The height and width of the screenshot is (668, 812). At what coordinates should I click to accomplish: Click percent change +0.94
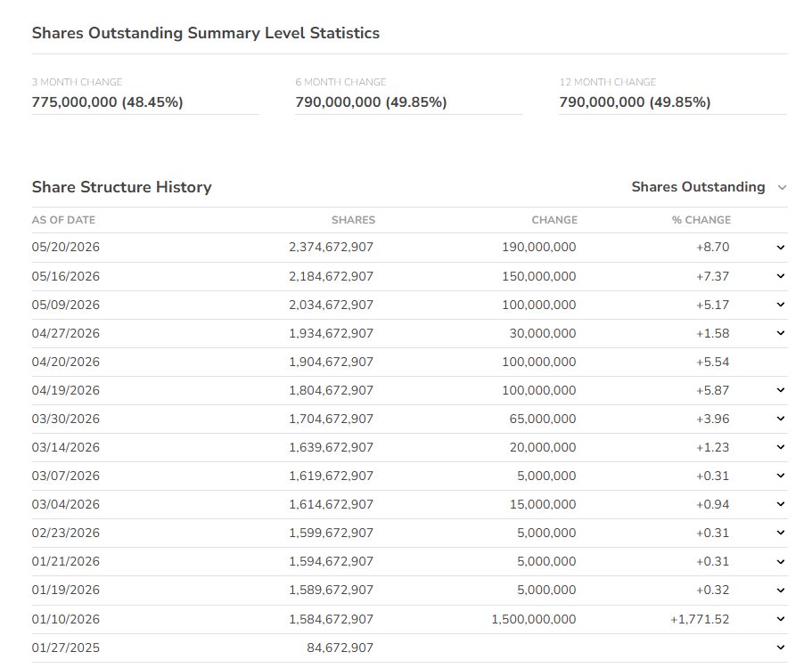pyautogui.click(x=712, y=503)
